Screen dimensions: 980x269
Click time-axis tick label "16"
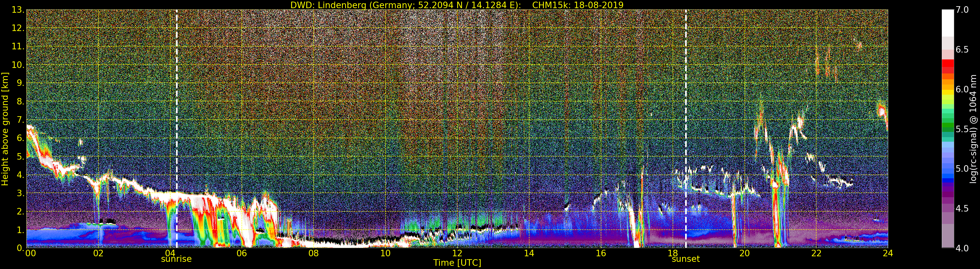point(601,253)
